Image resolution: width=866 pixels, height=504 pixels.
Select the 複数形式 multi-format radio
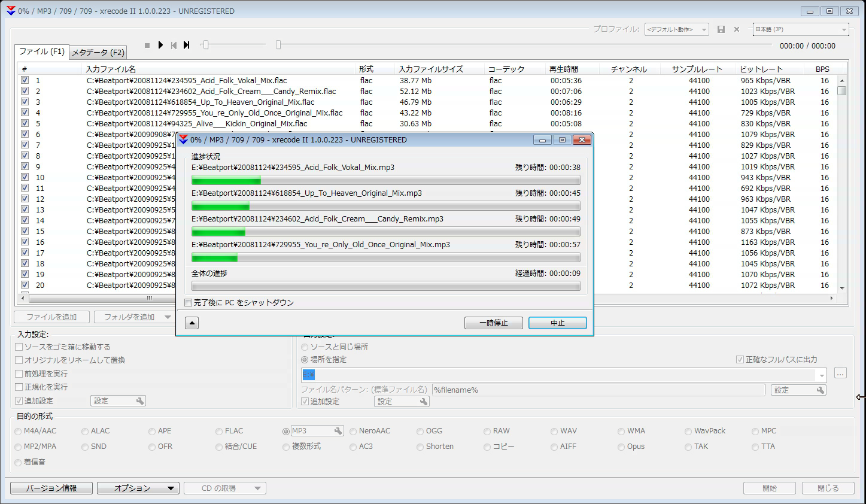[286, 447]
